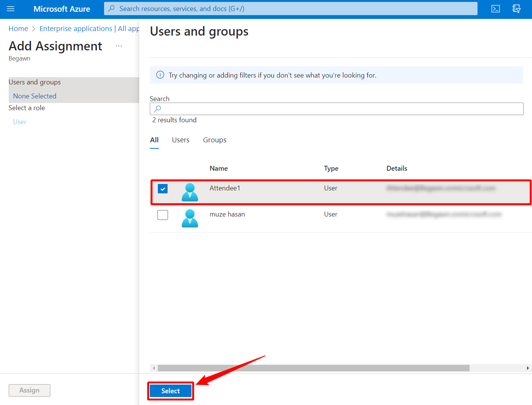The height and width of the screenshot is (405, 532).
Task: Uncheck the Attendee1 checkbox
Action: (x=163, y=188)
